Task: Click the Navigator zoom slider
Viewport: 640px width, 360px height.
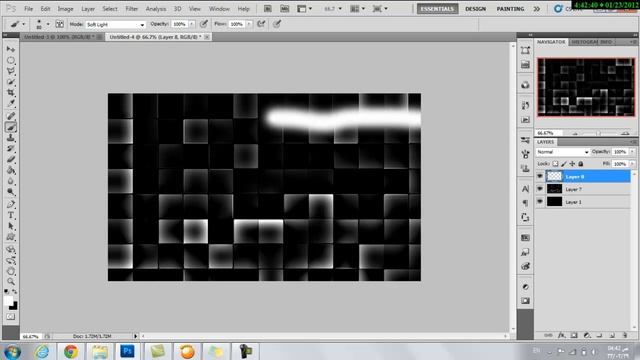Action: click(x=598, y=133)
